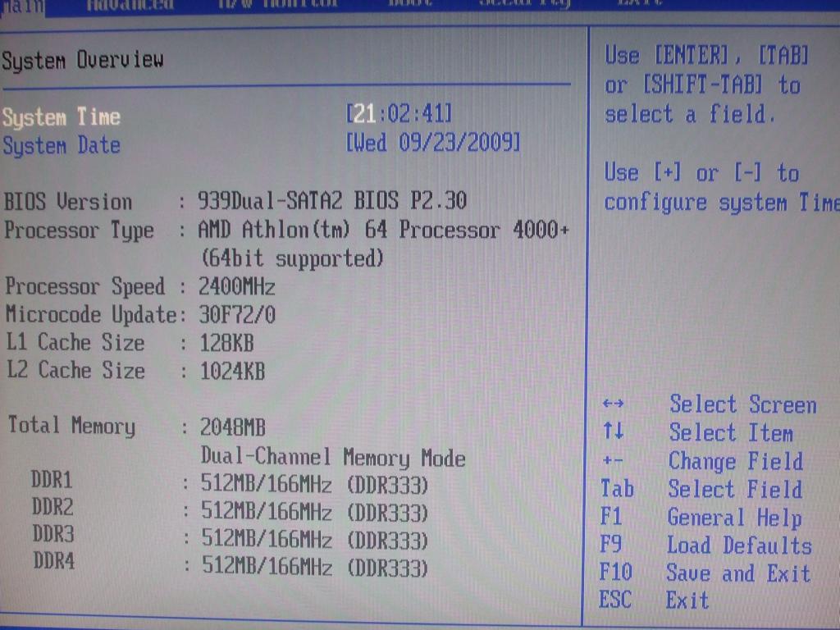Click the DDR1 512MB/166MHz (DDR333) value
This screenshot has height=630, width=840.
[x=314, y=485]
